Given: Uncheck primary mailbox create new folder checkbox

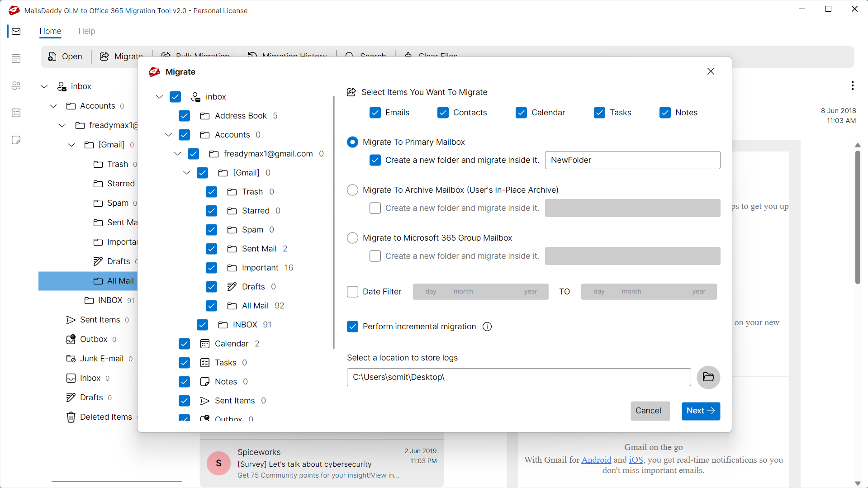Looking at the screenshot, I should pos(375,160).
